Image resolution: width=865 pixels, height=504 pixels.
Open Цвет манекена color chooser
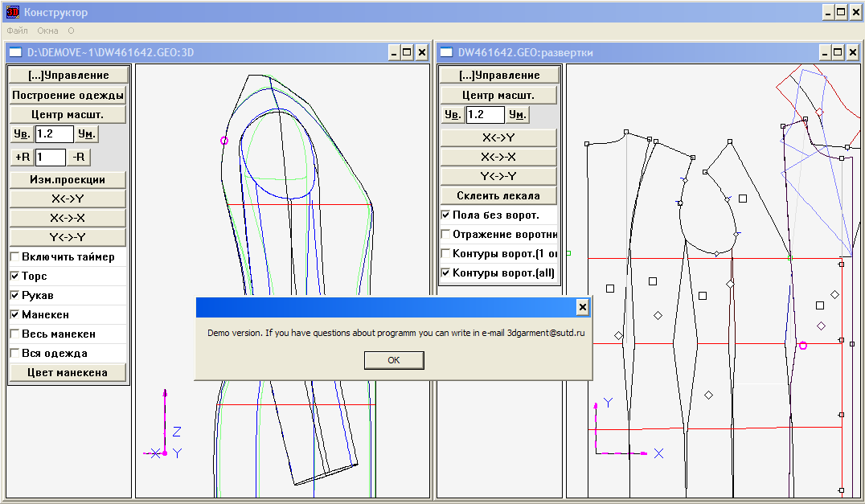click(x=68, y=372)
